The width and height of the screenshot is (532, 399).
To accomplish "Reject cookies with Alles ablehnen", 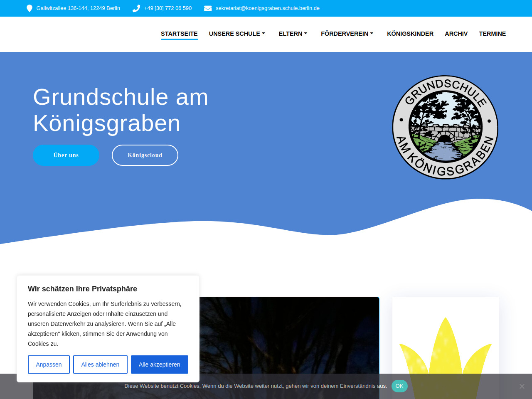I will (x=100, y=365).
